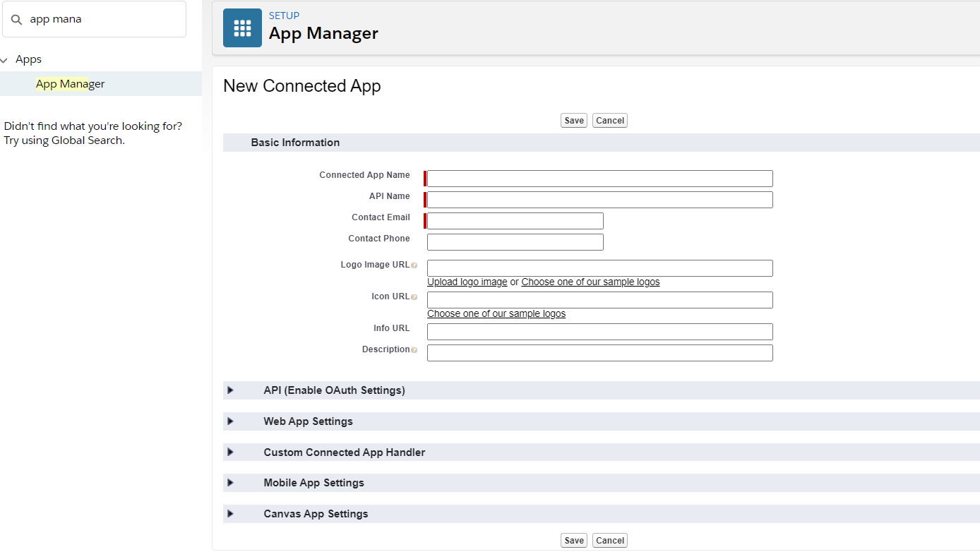
Task: Focus the Description field
Action: pyautogui.click(x=600, y=353)
